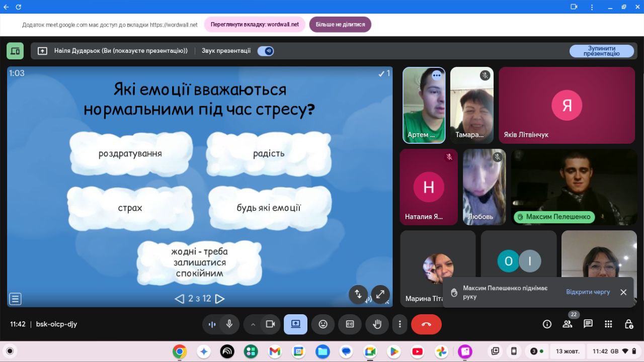Screen dimensions: 644x362
Task: Turn off the camera button
Action: [270, 324]
